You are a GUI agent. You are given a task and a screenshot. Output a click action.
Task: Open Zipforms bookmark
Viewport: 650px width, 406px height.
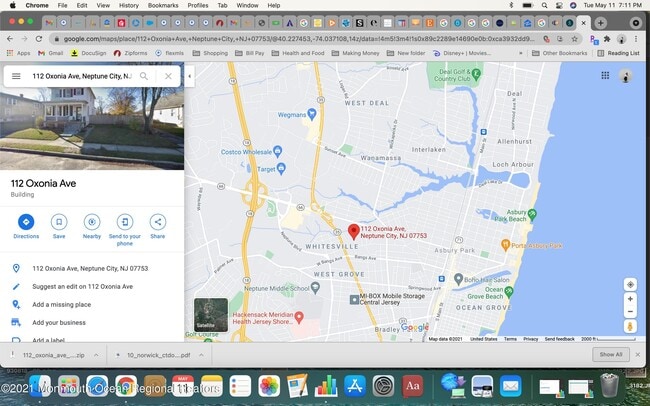131,53
